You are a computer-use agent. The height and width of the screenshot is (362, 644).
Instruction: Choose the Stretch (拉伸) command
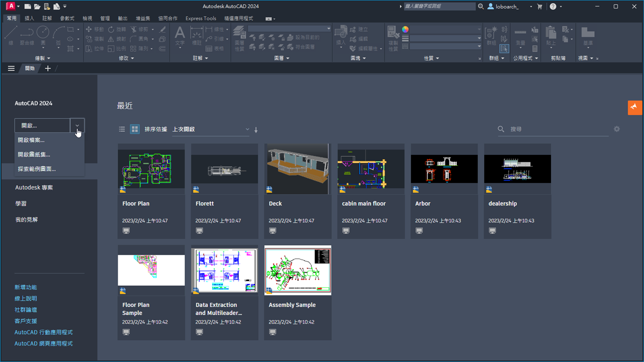click(x=95, y=49)
